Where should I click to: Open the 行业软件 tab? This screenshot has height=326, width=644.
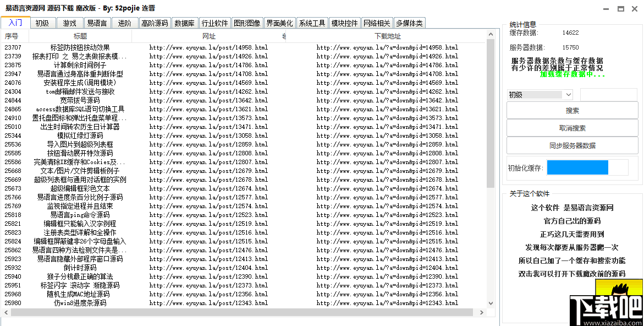coord(215,24)
